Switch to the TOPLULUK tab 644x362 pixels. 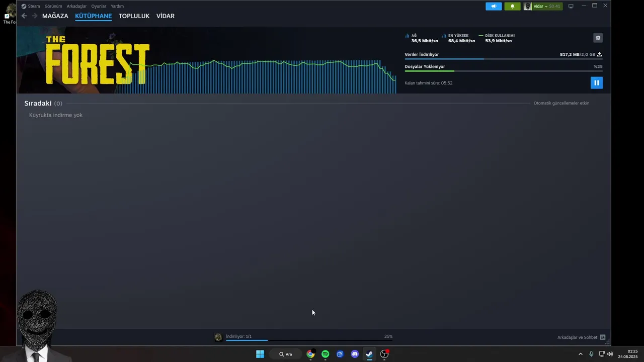134,16
